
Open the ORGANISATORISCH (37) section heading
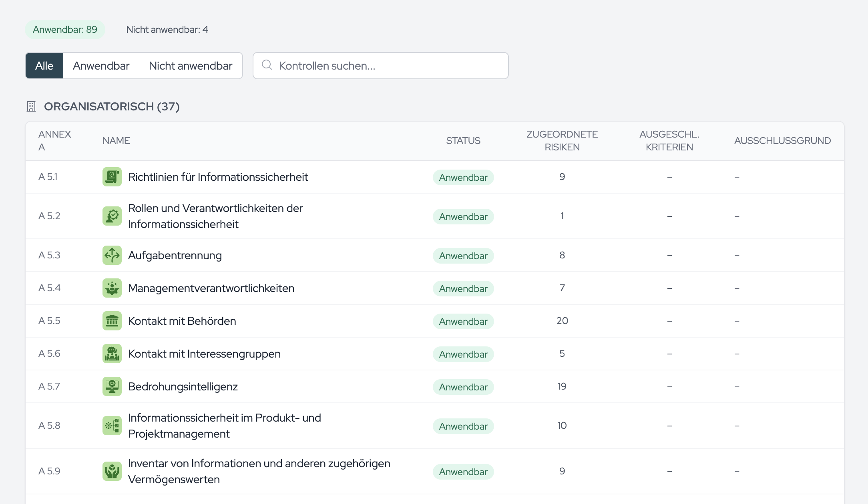[112, 106]
